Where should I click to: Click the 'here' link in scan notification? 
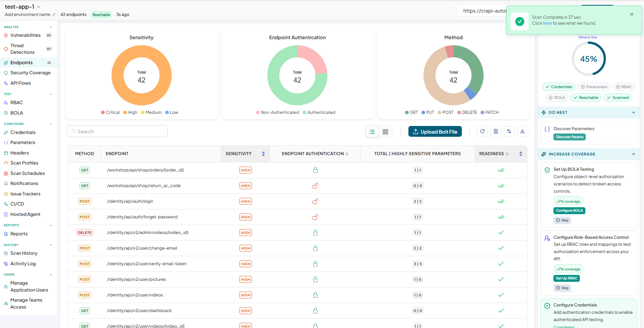tap(547, 23)
